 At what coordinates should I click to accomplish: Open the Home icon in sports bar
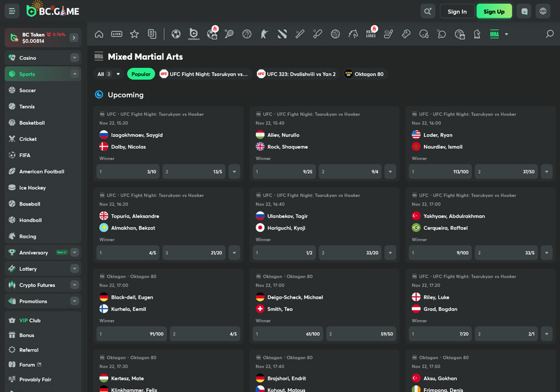coord(99,34)
